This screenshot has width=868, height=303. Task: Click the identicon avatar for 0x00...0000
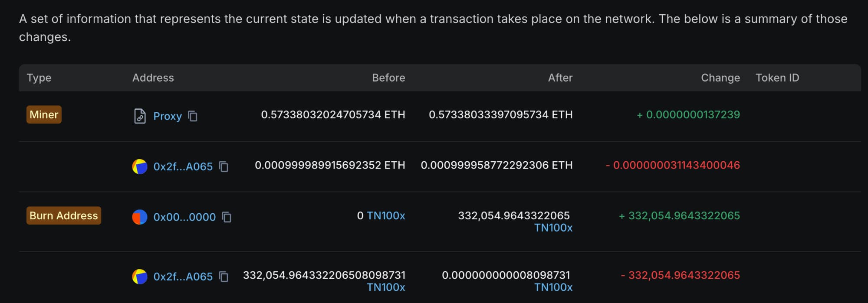[140, 217]
